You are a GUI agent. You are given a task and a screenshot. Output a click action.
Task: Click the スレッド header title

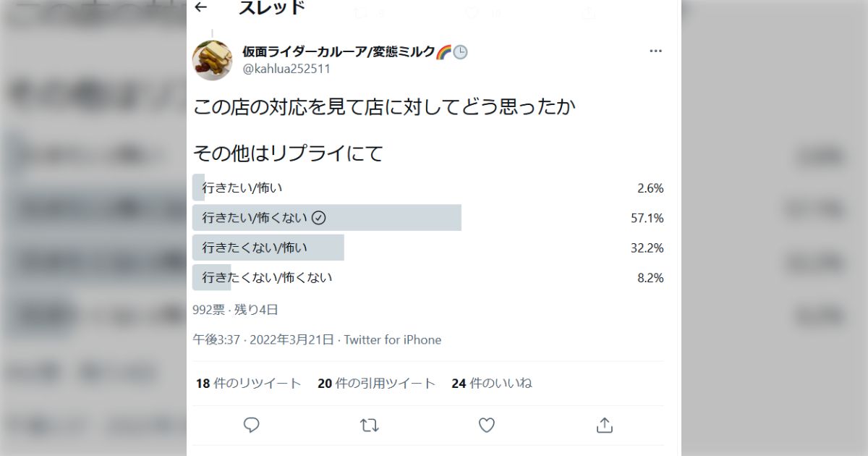271,9
